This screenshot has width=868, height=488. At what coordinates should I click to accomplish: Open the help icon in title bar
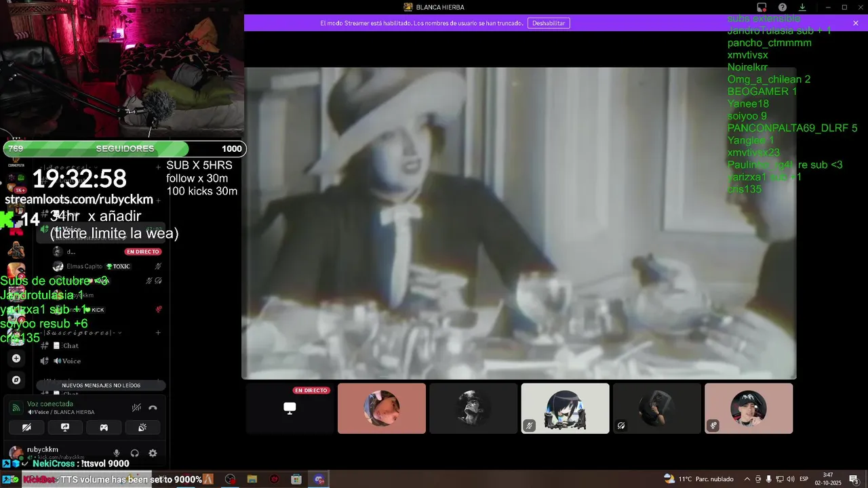pos(783,7)
